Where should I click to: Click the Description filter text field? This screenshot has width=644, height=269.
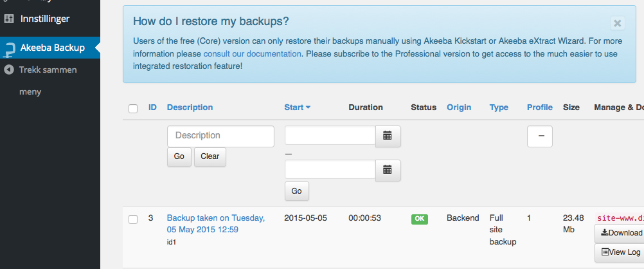(x=220, y=136)
